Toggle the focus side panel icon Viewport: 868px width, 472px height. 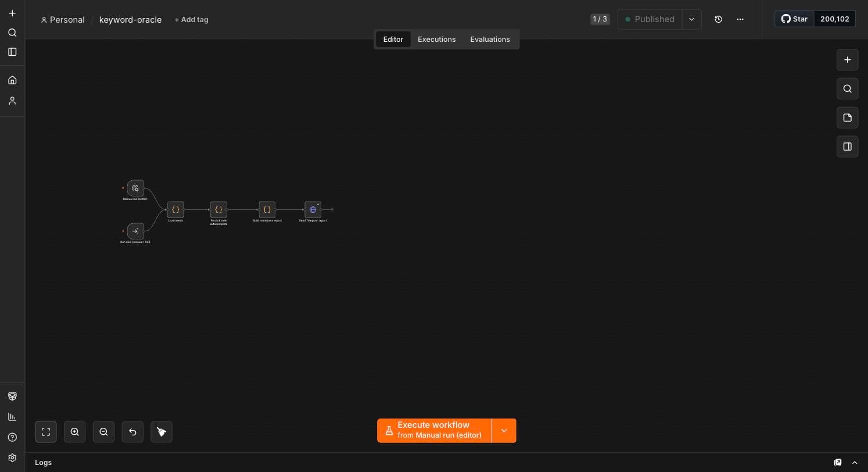click(847, 146)
